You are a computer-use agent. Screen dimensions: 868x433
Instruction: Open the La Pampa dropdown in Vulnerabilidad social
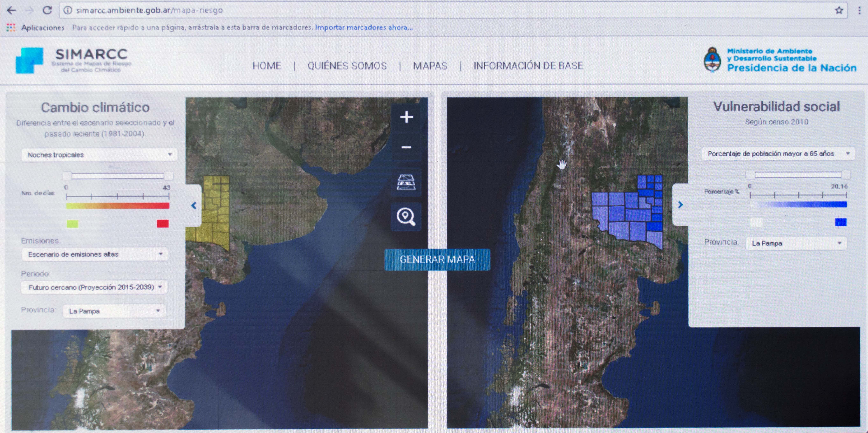(796, 243)
